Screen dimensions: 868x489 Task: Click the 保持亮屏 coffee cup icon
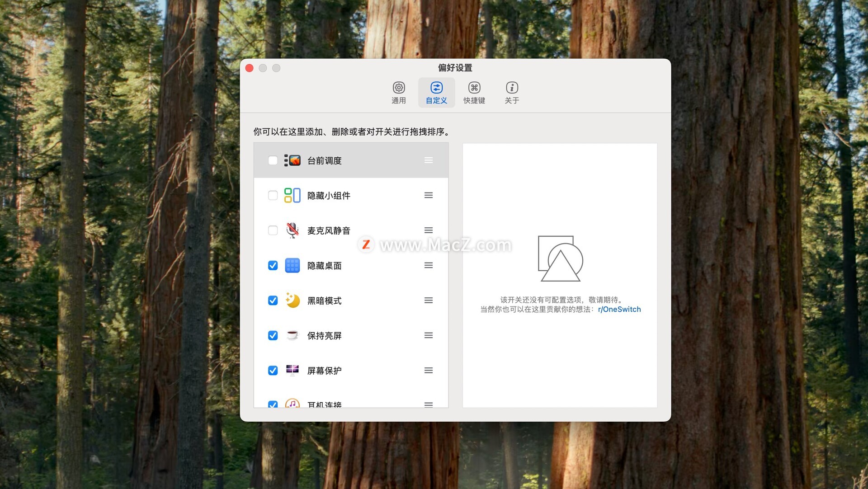click(292, 335)
